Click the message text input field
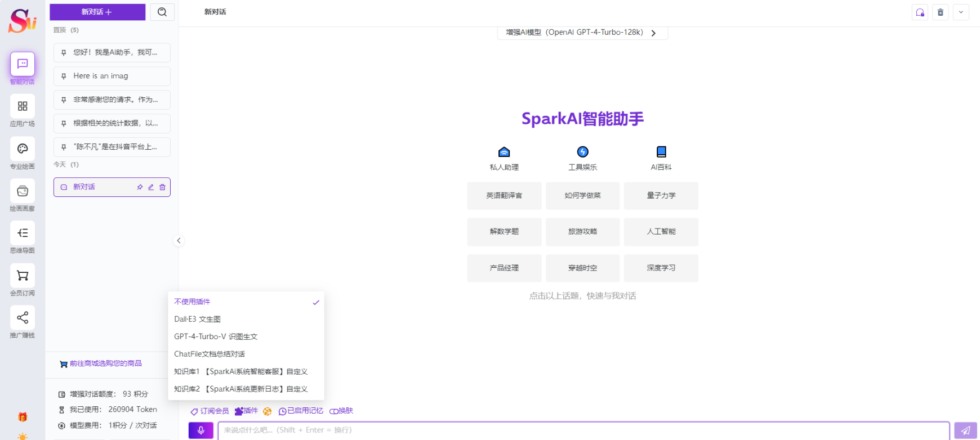Screen dimensions: 980x440 [x=583, y=430]
